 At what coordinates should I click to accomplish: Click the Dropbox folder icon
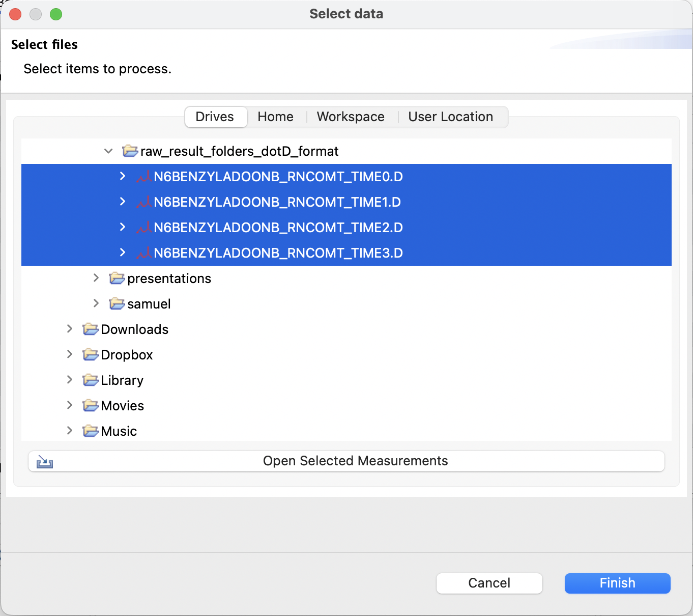point(91,355)
